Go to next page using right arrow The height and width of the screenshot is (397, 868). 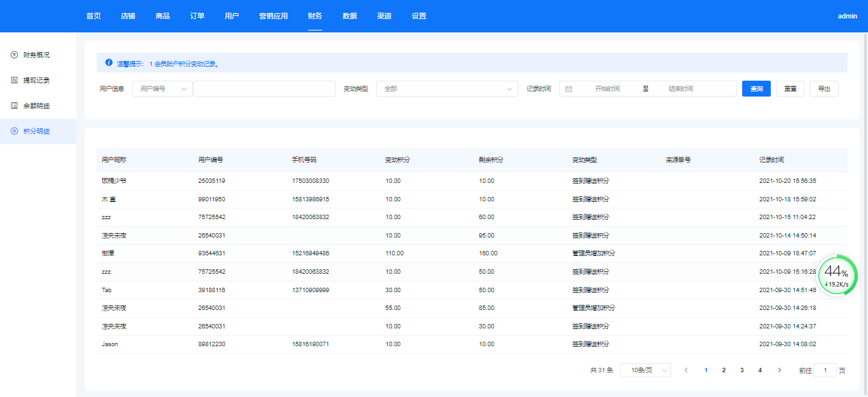point(779,370)
